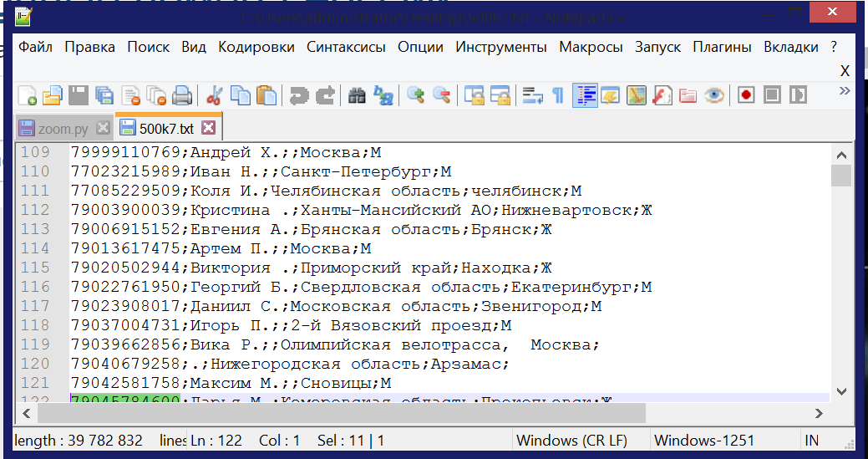This screenshot has height=459, width=868.
Task: Click the Print icon
Action: [181, 96]
